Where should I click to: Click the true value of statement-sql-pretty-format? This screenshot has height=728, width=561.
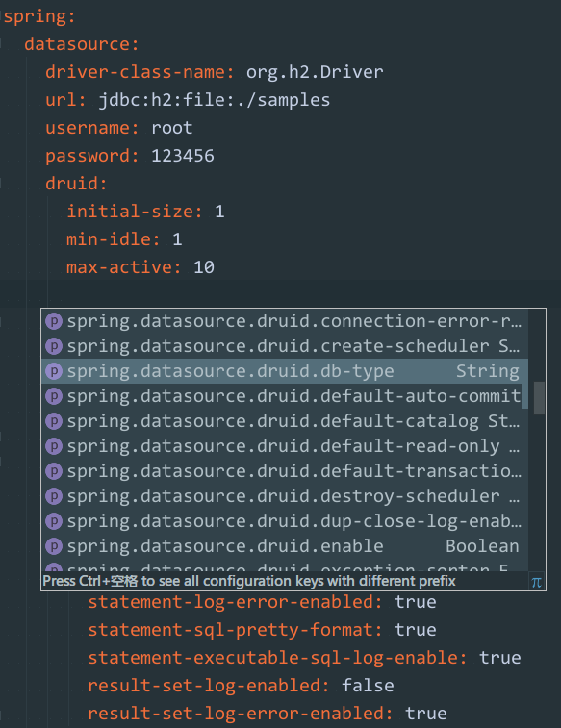(x=415, y=630)
